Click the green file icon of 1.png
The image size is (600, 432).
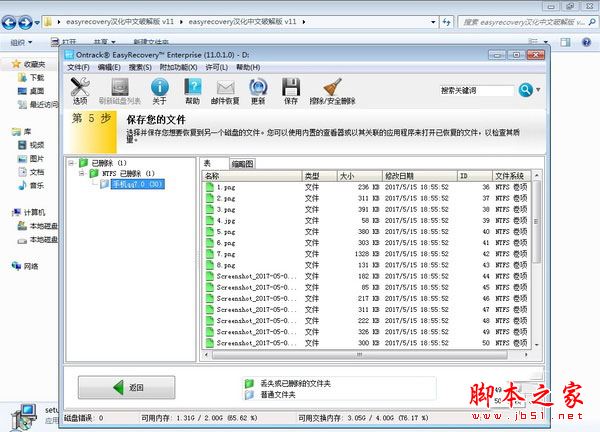click(x=210, y=187)
